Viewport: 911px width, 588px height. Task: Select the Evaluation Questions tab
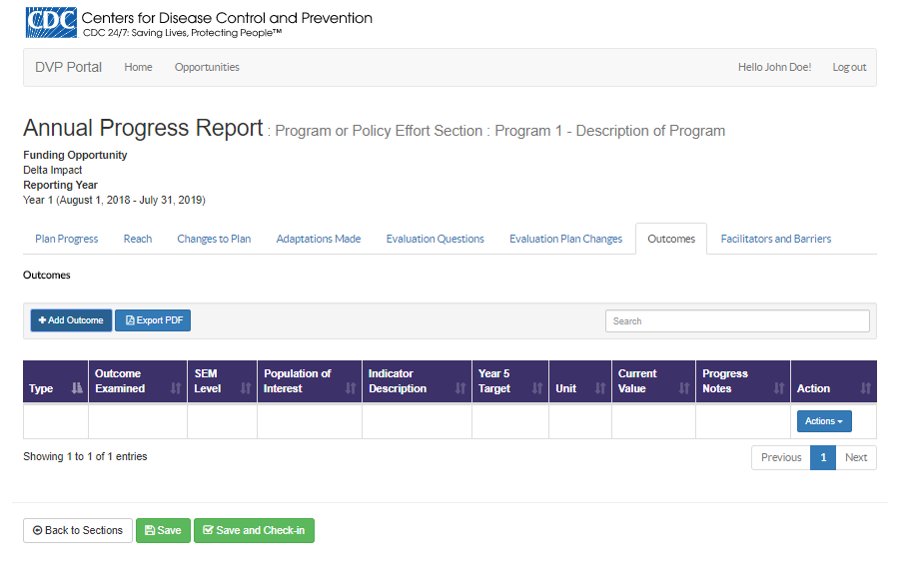(x=435, y=239)
